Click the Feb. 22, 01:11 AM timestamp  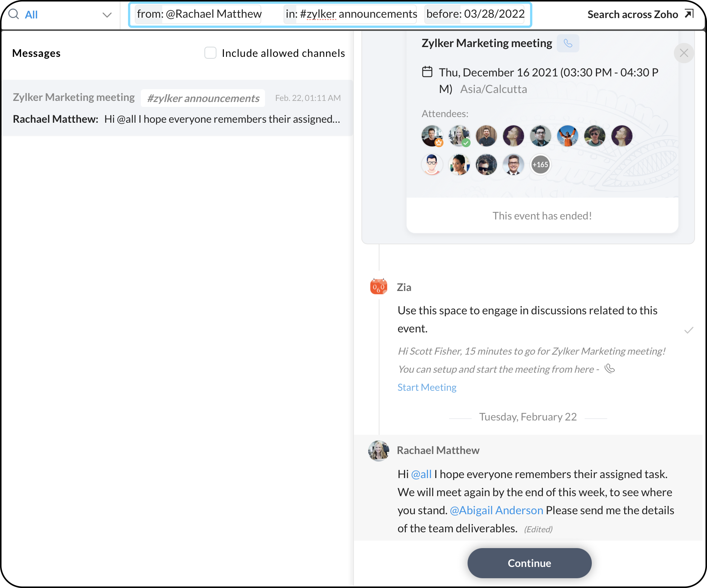pyautogui.click(x=308, y=98)
